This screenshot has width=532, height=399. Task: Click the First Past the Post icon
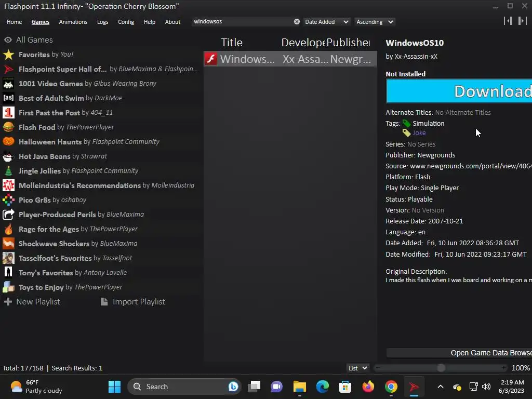(x=8, y=113)
